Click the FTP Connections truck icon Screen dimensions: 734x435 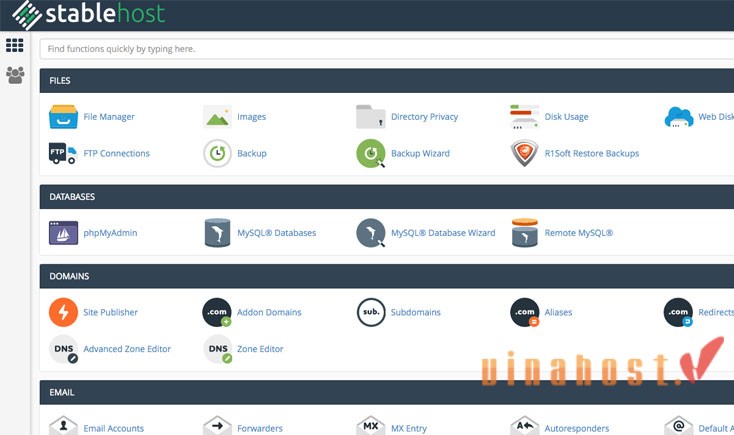[x=63, y=153]
